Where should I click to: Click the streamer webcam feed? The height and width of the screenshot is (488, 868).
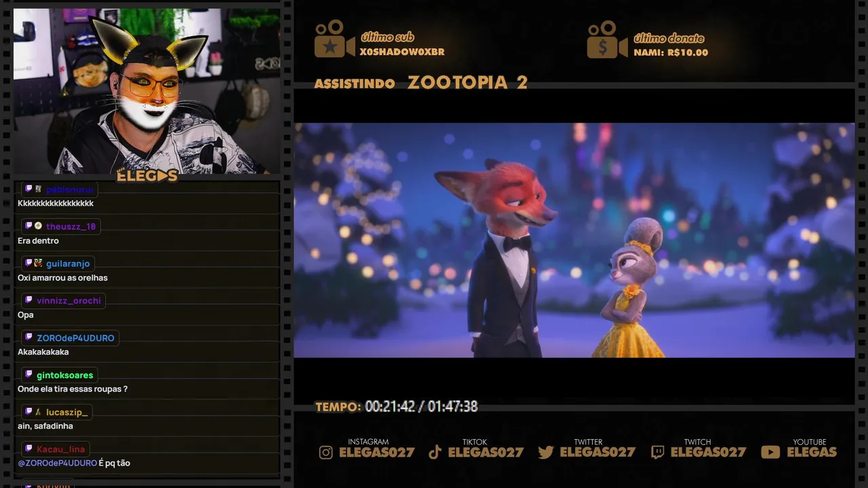pos(147,91)
